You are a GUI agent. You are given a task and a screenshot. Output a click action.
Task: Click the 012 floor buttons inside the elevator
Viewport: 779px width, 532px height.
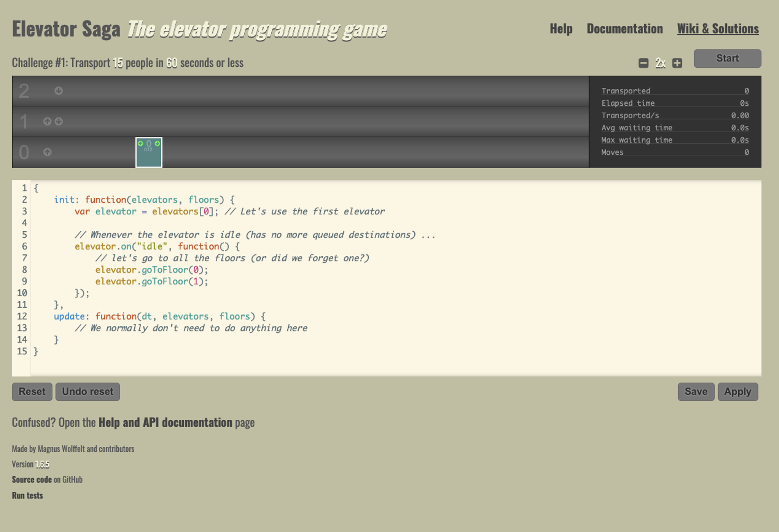[148, 150]
